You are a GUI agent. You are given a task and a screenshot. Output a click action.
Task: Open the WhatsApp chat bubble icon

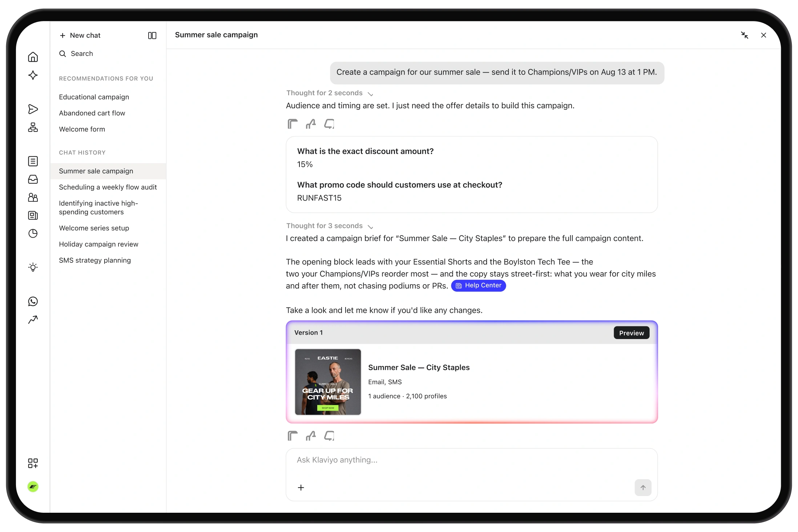pyautogui.click(x=33, y=301)
